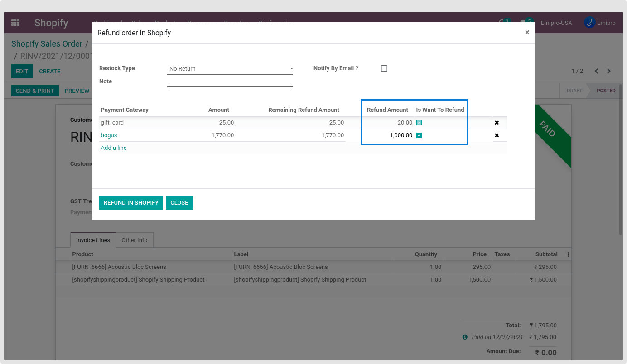Remove the bogus payment gateway row
The width and height of the screenshot is (627, 364).
point(497,135)
